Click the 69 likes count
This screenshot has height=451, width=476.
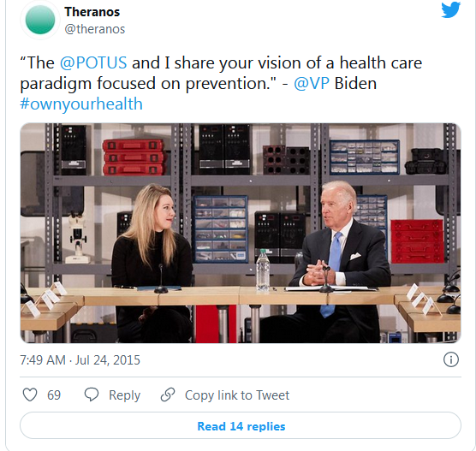pos(54,395)
